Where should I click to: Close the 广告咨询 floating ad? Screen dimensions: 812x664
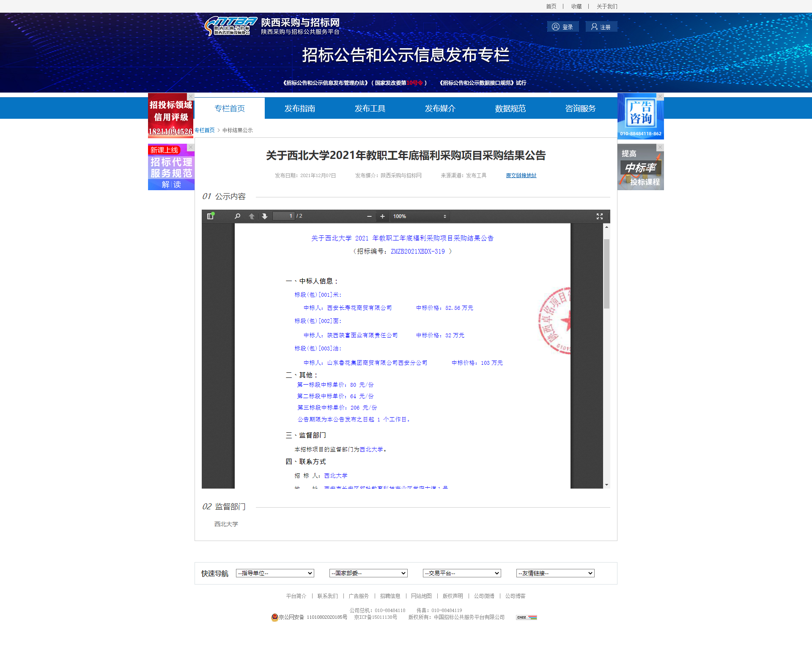tap(660, 96)
